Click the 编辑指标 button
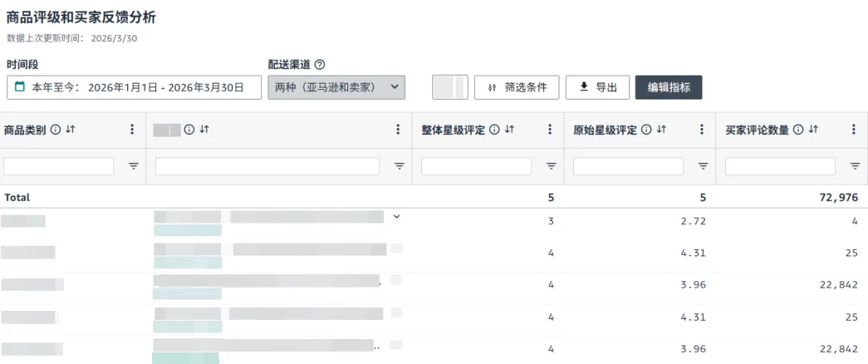Image resolution: width=868 pixels, height=364 pixels. (x=669, y=88)
